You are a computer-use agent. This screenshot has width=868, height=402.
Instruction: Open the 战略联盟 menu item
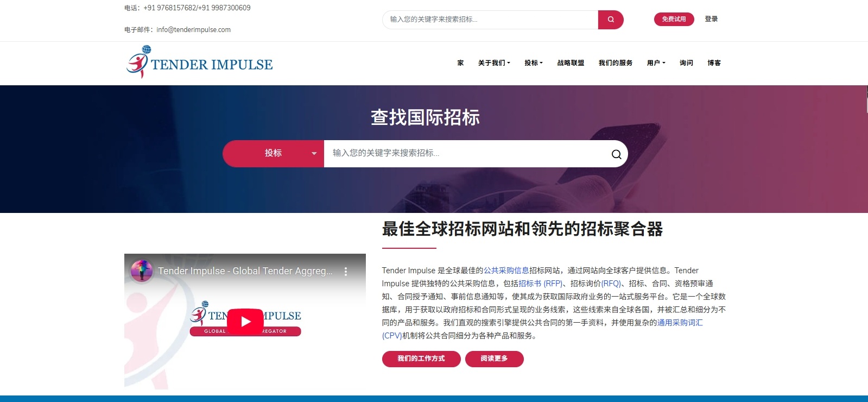(571, 63)
